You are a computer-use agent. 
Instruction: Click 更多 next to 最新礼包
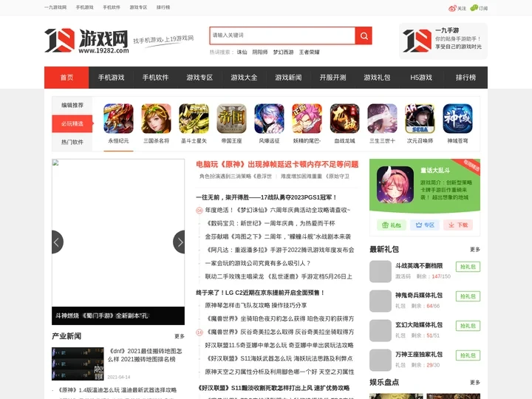(475, 250)
